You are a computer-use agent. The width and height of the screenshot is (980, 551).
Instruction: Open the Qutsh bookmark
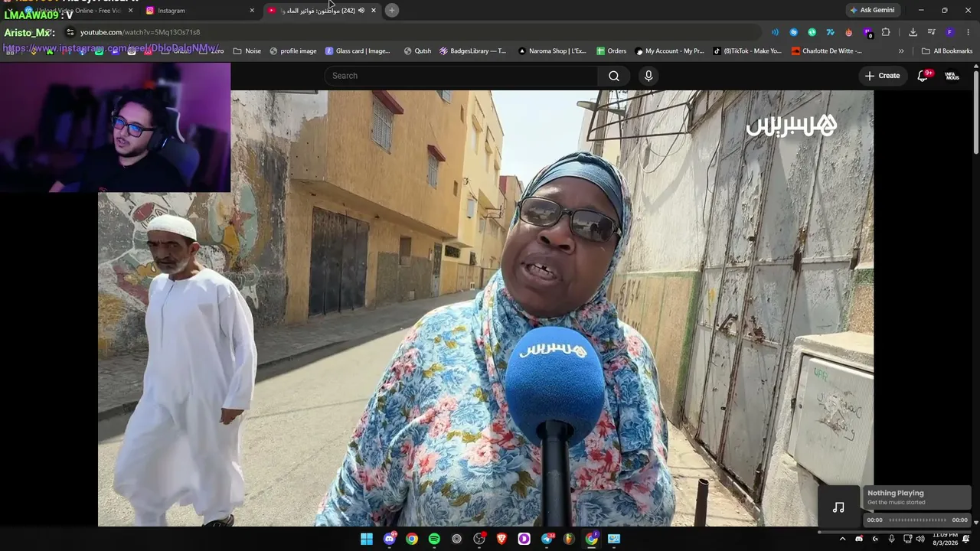[417, 51]
